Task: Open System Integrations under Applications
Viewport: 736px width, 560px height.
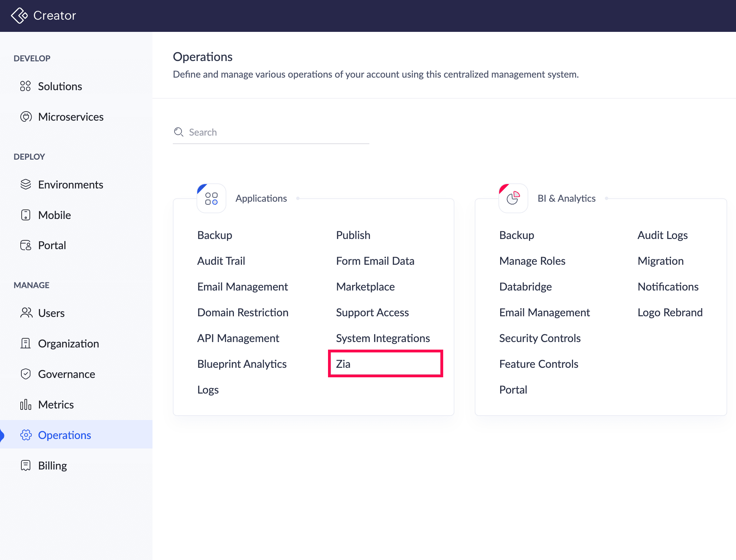Action: click(383, 338)
